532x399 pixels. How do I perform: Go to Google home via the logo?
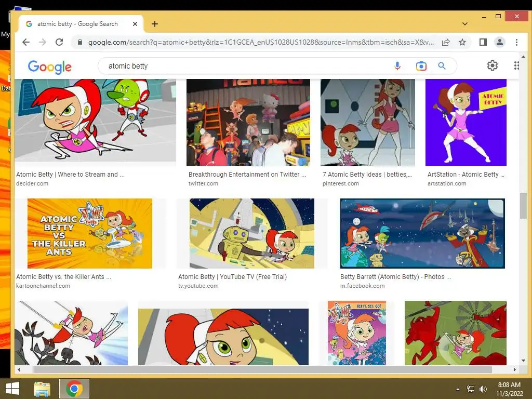click(x=50, y=67)
